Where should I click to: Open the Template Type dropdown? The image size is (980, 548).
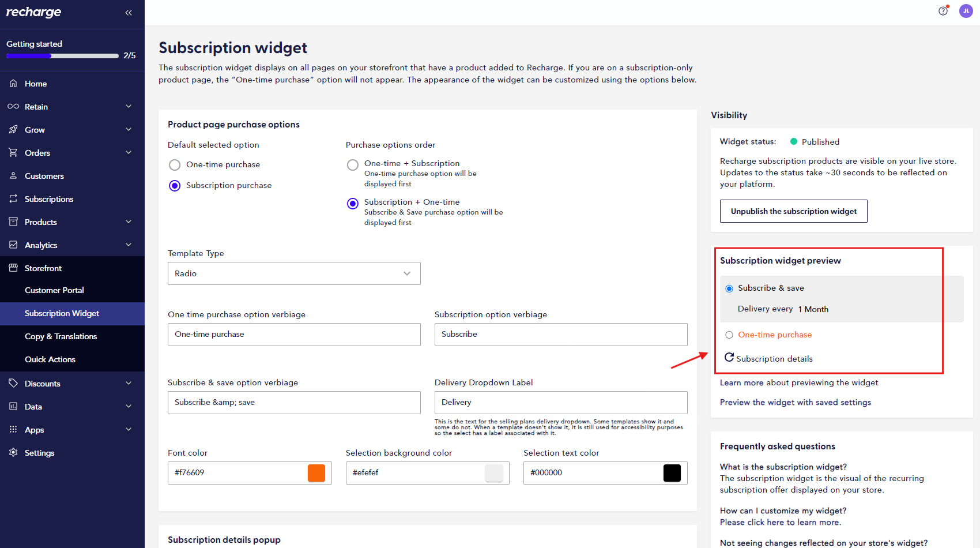pyautogui.click(x=294, y=273)
